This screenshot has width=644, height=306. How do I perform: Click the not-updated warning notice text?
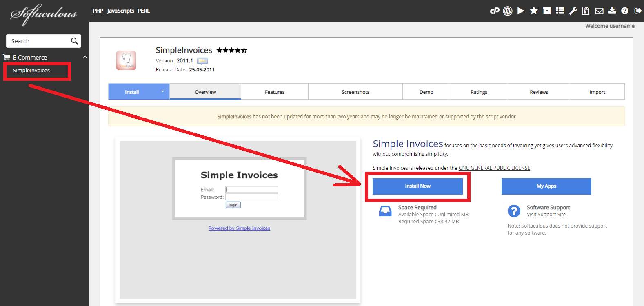point(366,117)
